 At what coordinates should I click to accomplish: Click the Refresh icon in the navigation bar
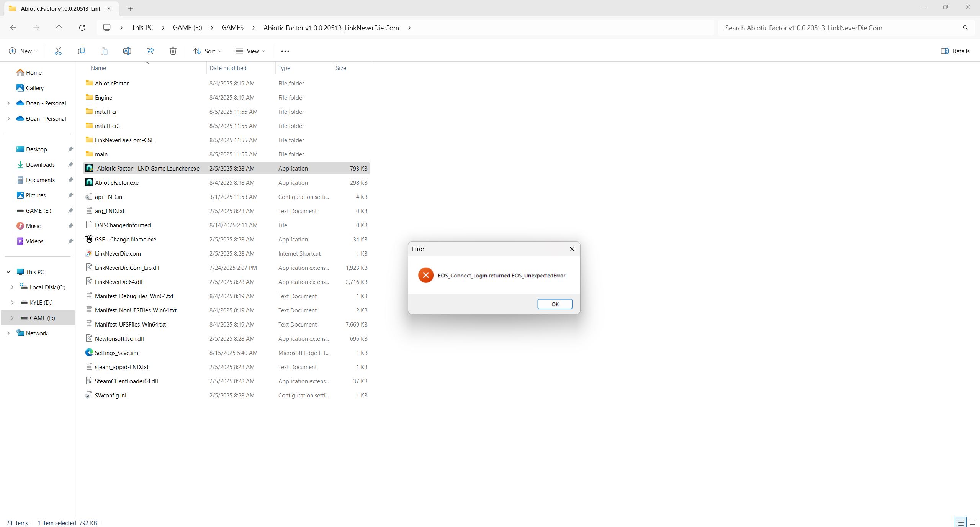click(82, 28)
